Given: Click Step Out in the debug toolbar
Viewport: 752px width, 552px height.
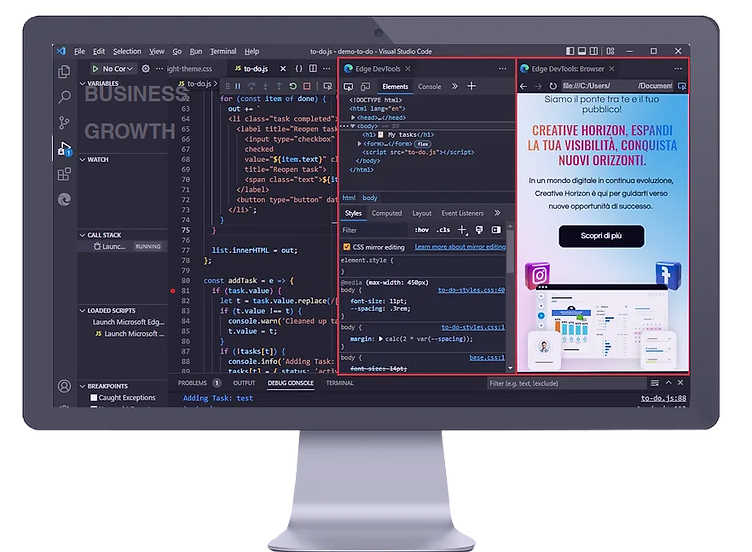Looking at the screenshot, I should click(279, 86).
